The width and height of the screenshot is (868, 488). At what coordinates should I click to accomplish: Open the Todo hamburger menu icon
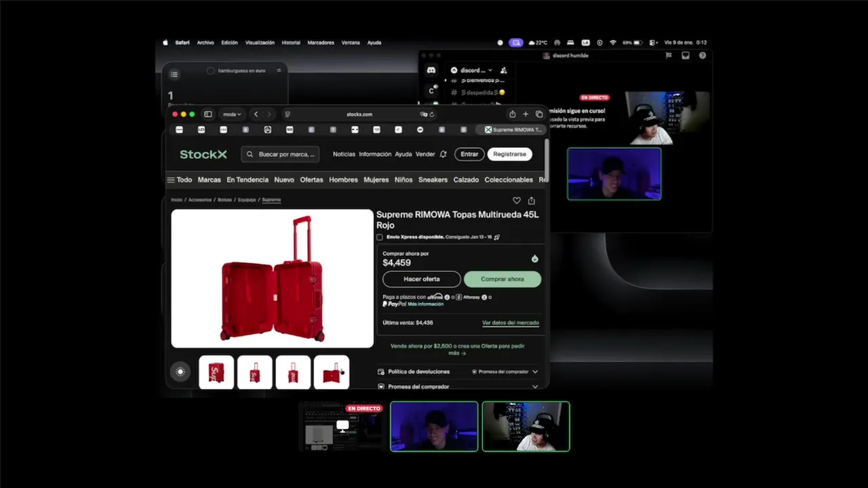[x=171, y=180]
